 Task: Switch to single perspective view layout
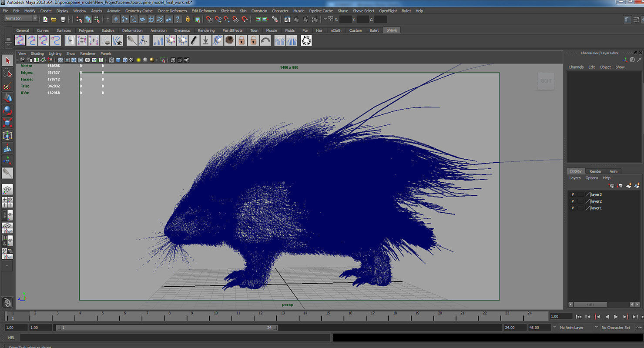7,189
